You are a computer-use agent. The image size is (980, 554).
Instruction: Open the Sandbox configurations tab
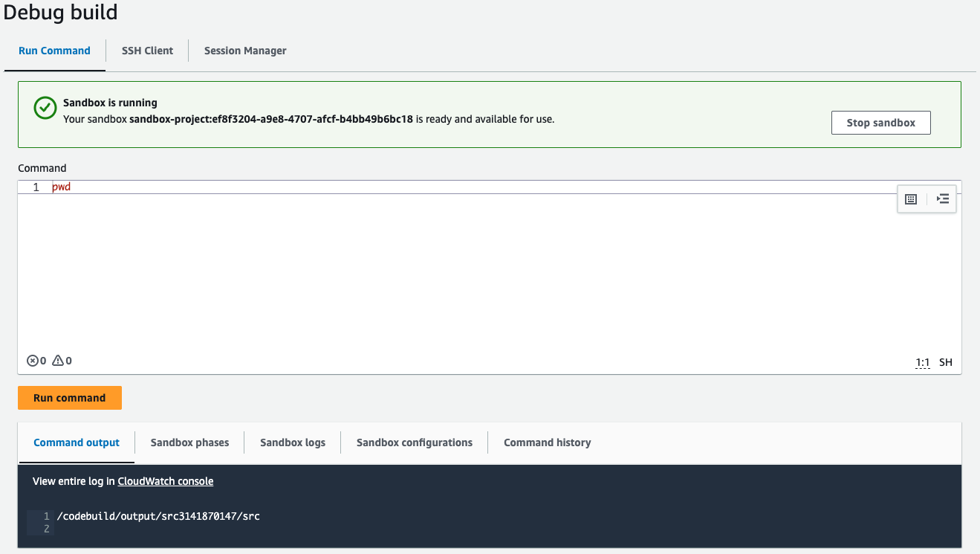pos(414,442)
